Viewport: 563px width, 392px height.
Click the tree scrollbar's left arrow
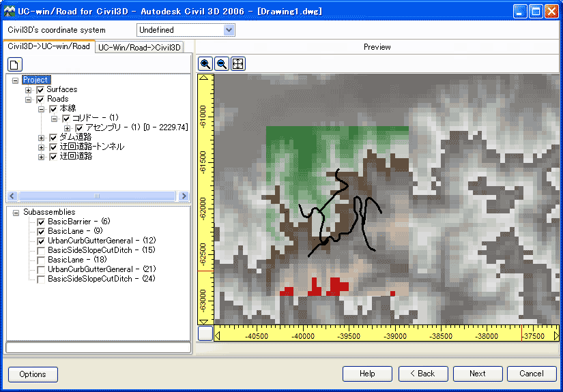12,196
